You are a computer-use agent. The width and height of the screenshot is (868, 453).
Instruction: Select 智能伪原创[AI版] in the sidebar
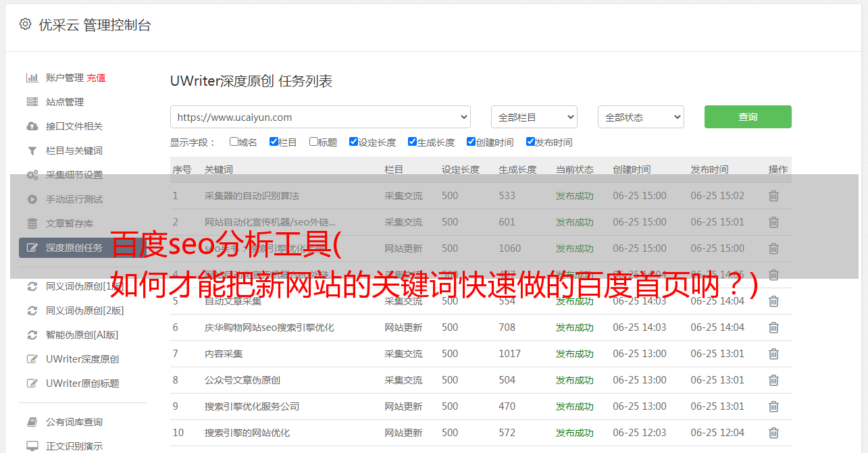pos(82,335)
